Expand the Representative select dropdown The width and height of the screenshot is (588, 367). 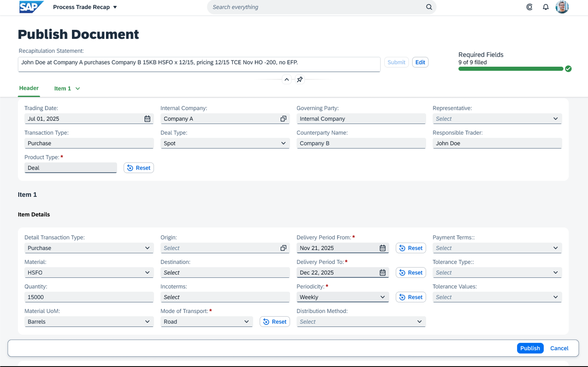coord(555,119)
